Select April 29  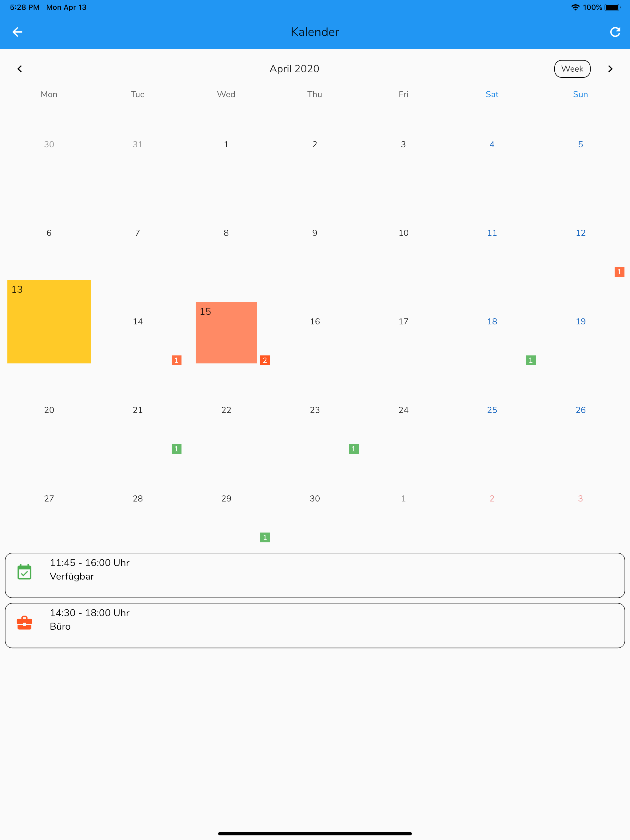[226, 499]
